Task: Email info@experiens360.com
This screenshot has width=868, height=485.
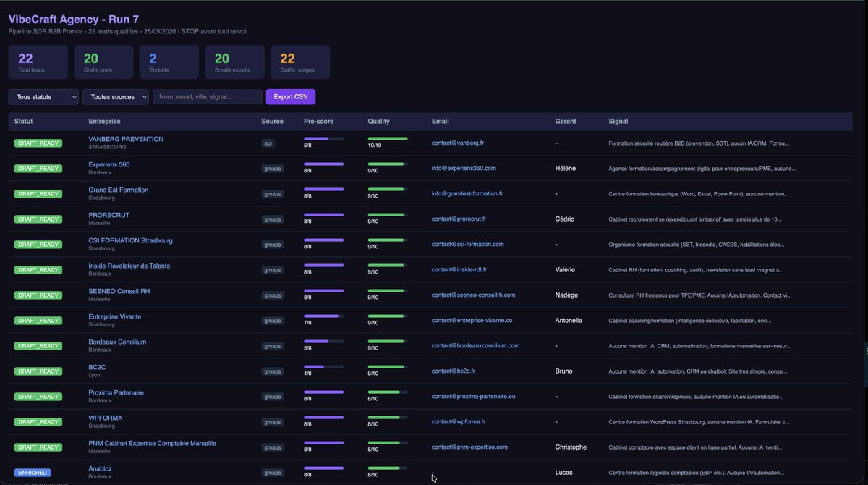Action: [x=464, y=168]
